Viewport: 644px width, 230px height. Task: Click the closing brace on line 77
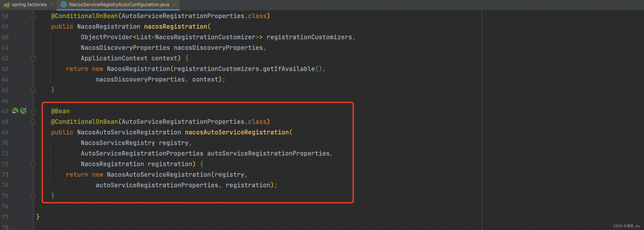pyautogui.click(x=38, y=216)
